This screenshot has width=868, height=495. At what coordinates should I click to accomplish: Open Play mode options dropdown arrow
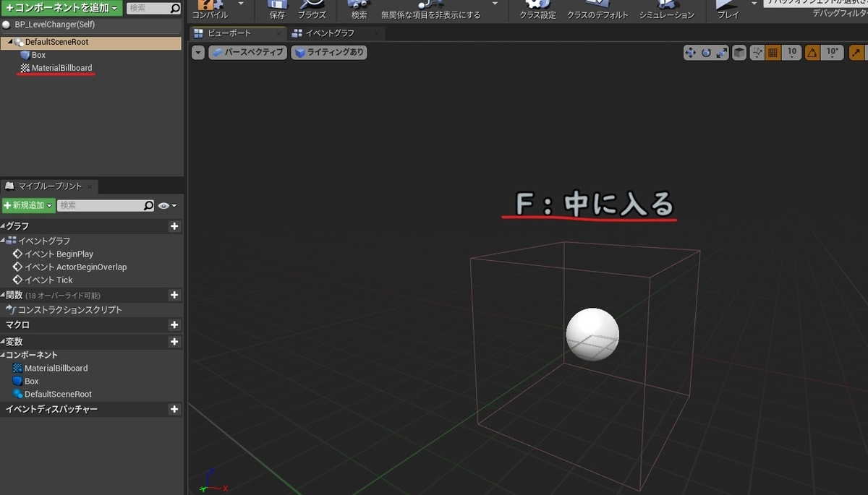[x=754, y=4]
